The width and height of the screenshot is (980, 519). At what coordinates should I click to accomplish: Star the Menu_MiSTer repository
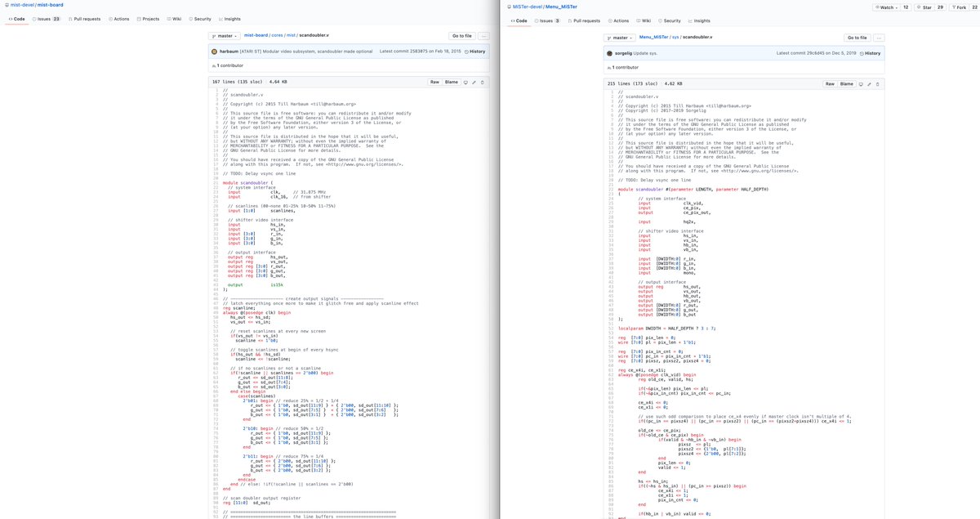(923, 7)
